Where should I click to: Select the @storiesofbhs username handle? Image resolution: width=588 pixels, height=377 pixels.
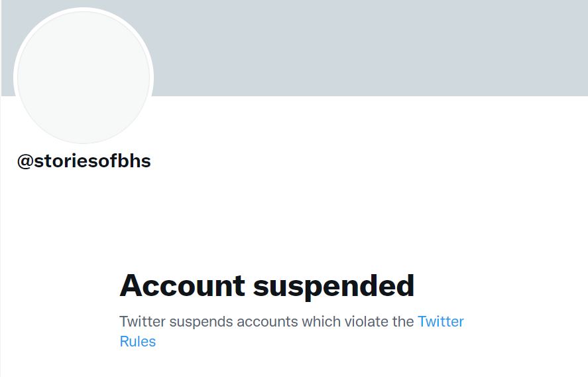84,161
